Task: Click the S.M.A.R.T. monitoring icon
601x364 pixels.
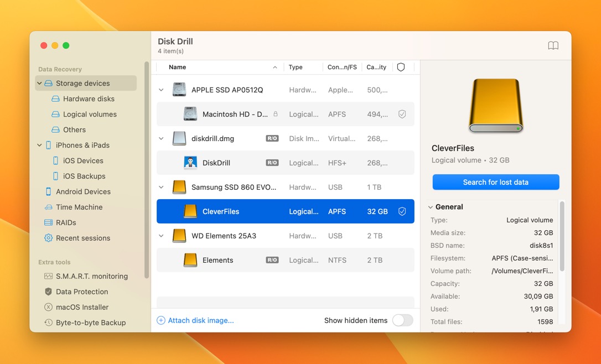Action: tap(48, 276)
